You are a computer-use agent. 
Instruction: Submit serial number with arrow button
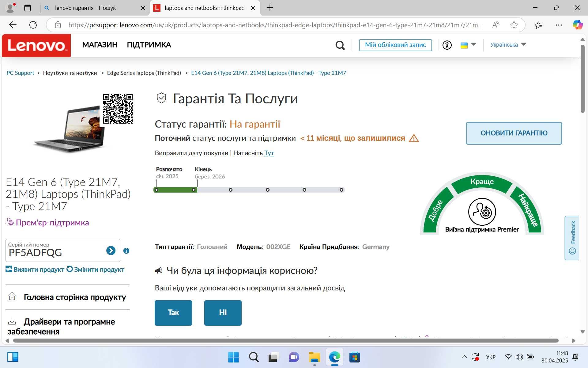point(111,251)
